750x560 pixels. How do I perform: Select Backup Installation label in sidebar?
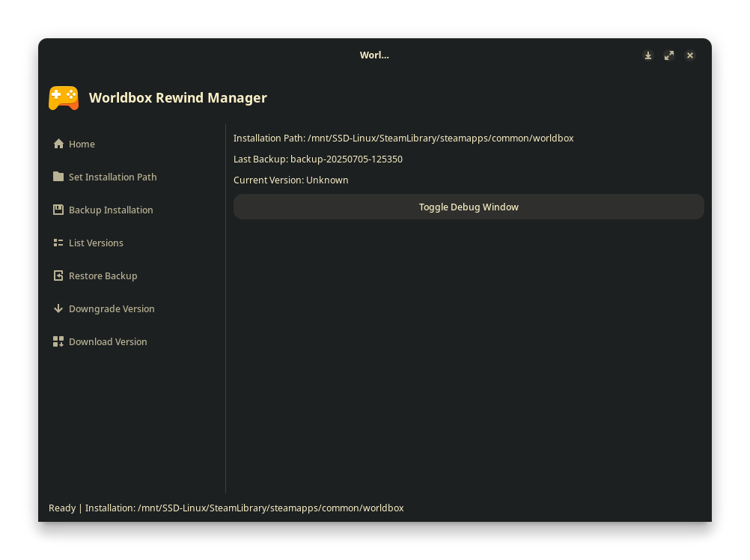111,210
